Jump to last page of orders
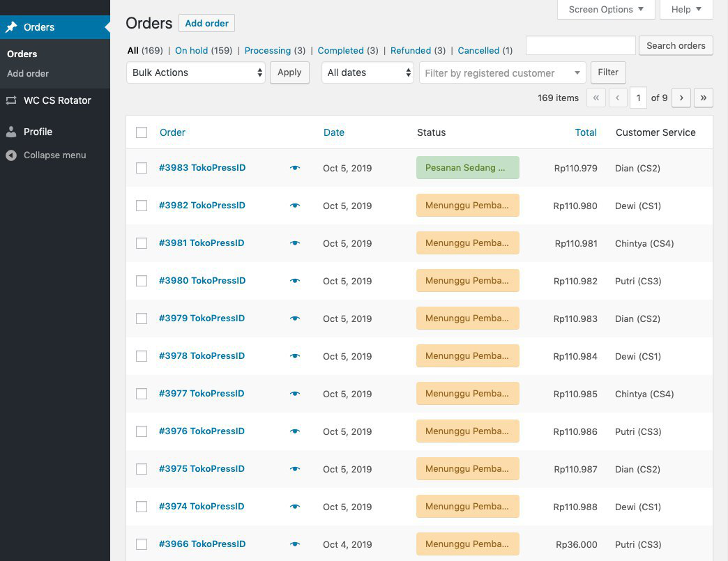The width and height of the screenshot is (728, 561). pos(704,98)
